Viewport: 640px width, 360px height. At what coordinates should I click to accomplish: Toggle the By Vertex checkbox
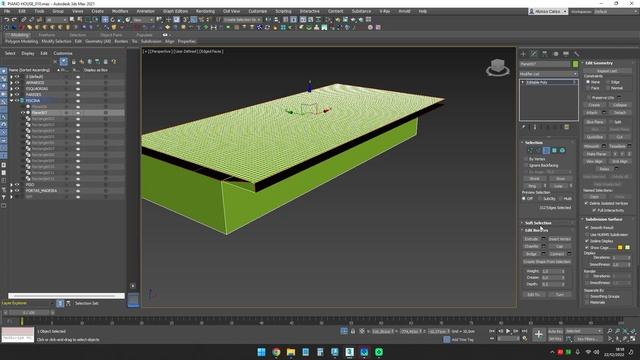tap(526, 159)
